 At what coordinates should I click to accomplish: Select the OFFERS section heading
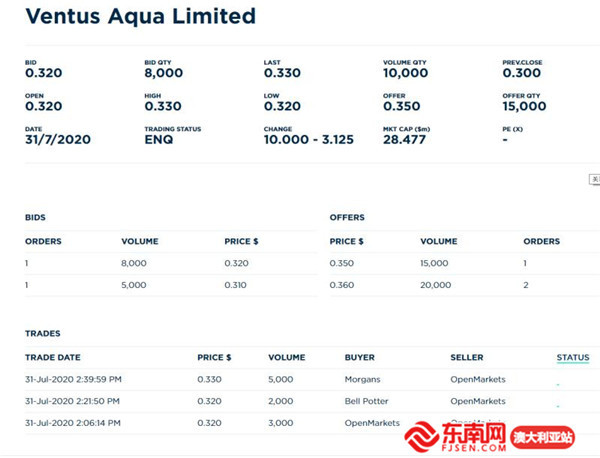(347, 217)
